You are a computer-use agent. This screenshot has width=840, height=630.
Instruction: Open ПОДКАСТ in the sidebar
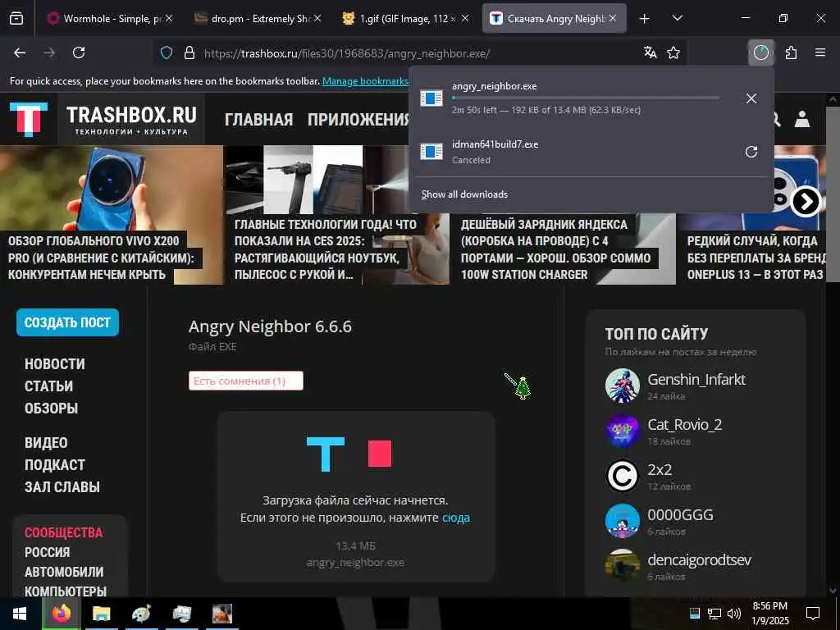click(x=55, y=465)
